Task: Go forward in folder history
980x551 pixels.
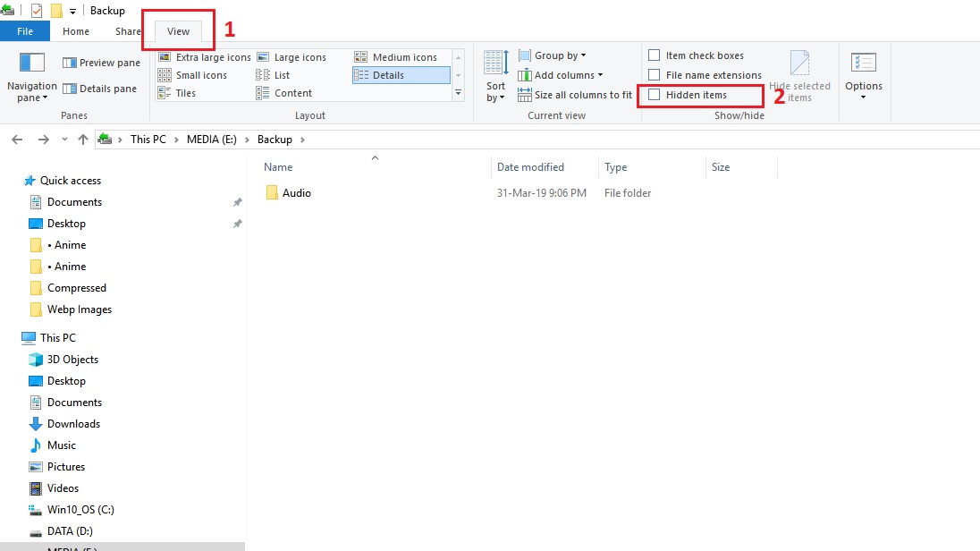Action: (43, 140)
